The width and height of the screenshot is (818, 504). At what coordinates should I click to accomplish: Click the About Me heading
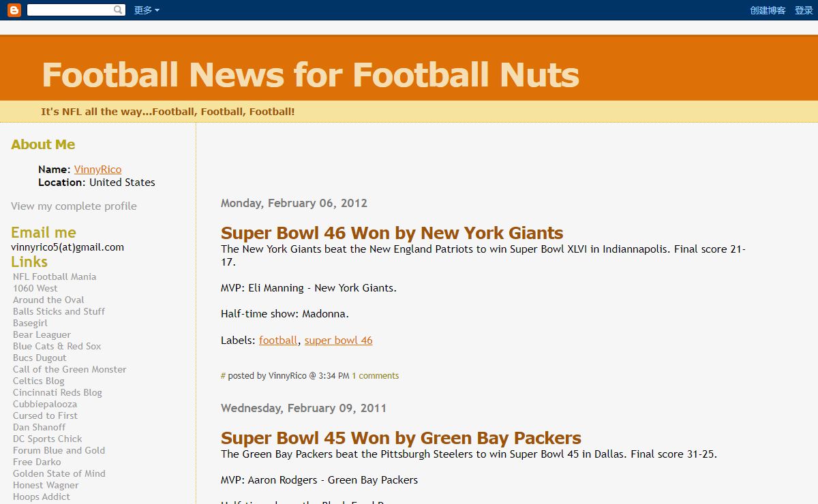click(43, 144)
